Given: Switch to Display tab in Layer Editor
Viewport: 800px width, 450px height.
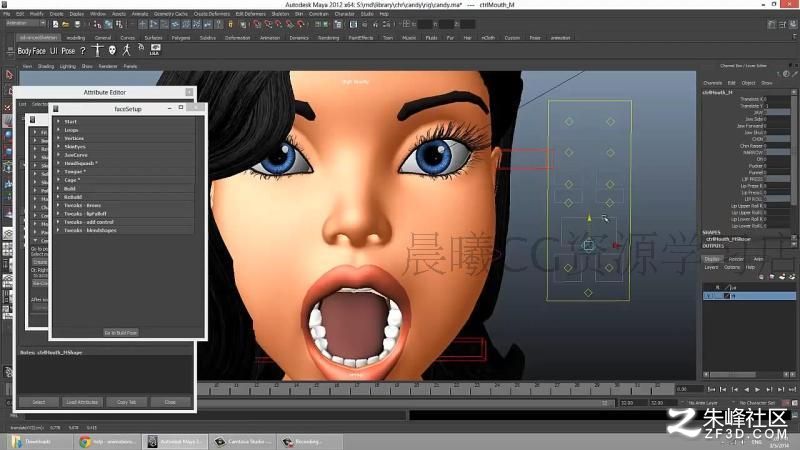Looking at the screenshot, I should [712, 259].
